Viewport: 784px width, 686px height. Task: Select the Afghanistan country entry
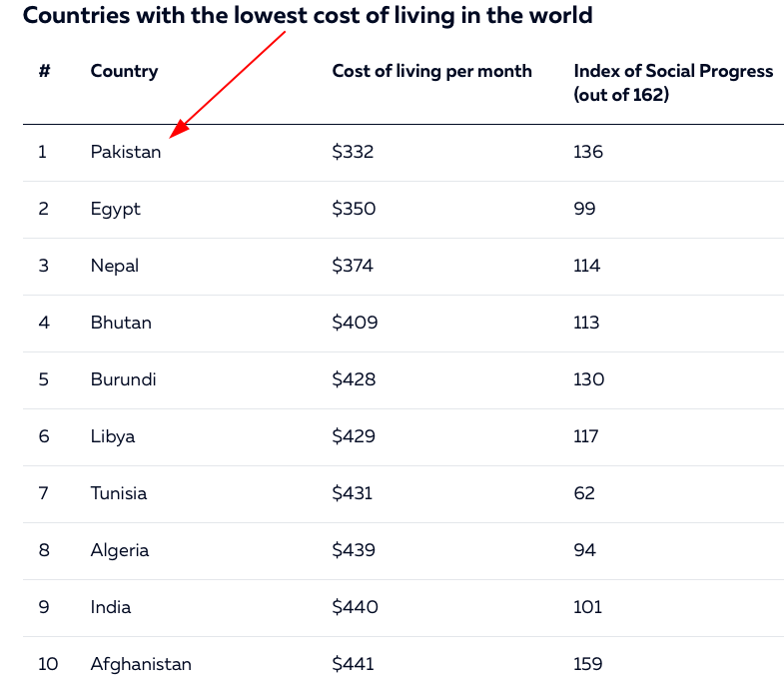click(x=141, y=664)
